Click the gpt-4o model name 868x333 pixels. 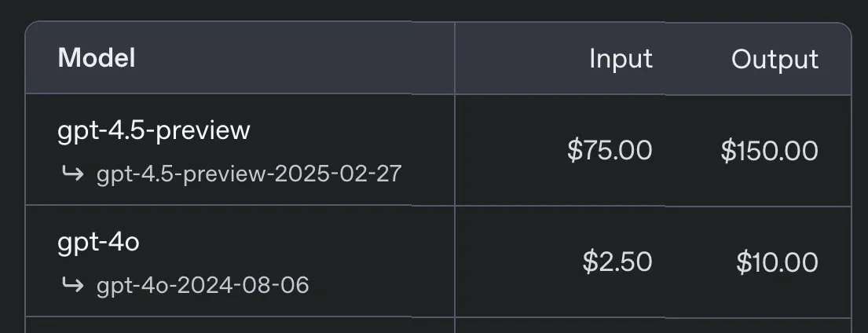[x=99, y=242]
